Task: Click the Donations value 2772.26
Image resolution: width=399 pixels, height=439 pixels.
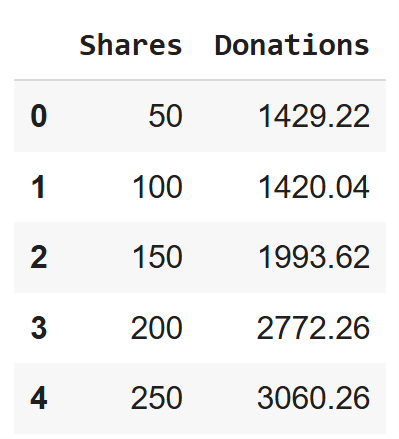Action: [313, 328]
